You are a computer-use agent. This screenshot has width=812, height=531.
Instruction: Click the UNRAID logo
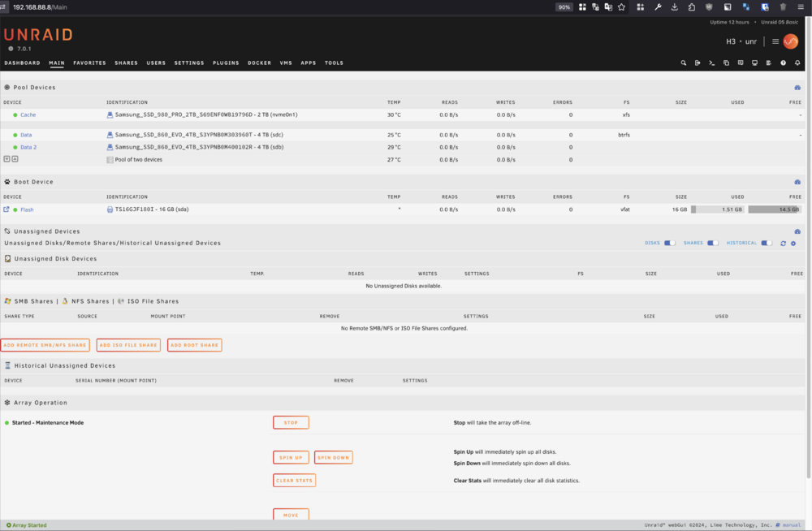[38, 35]
